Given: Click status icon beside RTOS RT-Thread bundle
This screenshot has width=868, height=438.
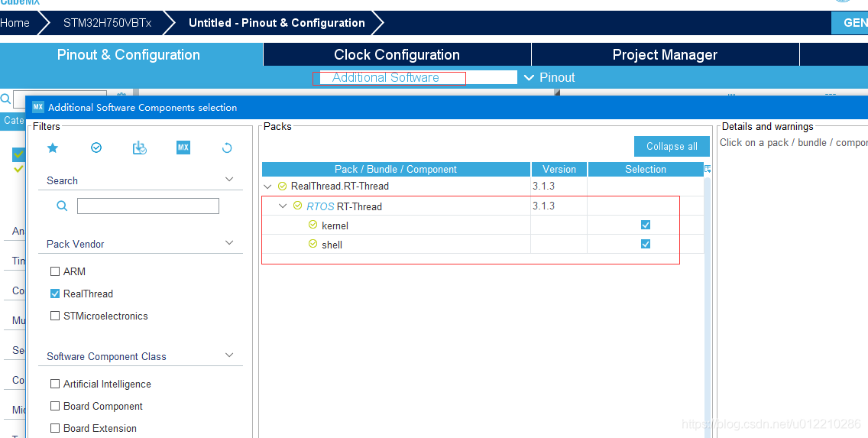Looking at the screenshot, I should [298, 206].
